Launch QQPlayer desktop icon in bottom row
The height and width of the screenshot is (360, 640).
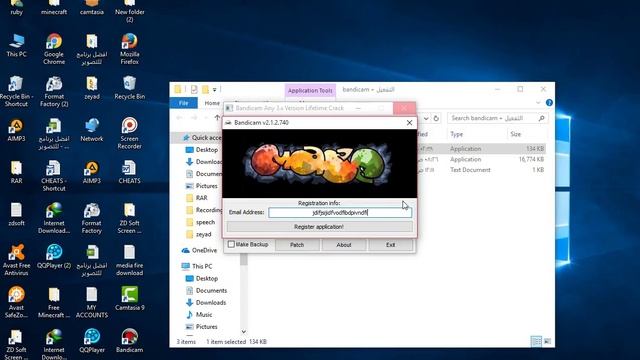click(x=92, y=341)
